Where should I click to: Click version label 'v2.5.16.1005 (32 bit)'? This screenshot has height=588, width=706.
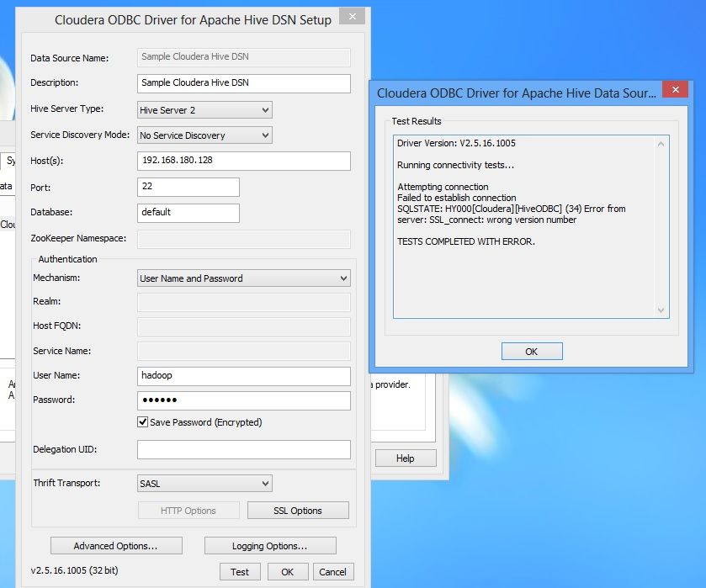[74, 570]
